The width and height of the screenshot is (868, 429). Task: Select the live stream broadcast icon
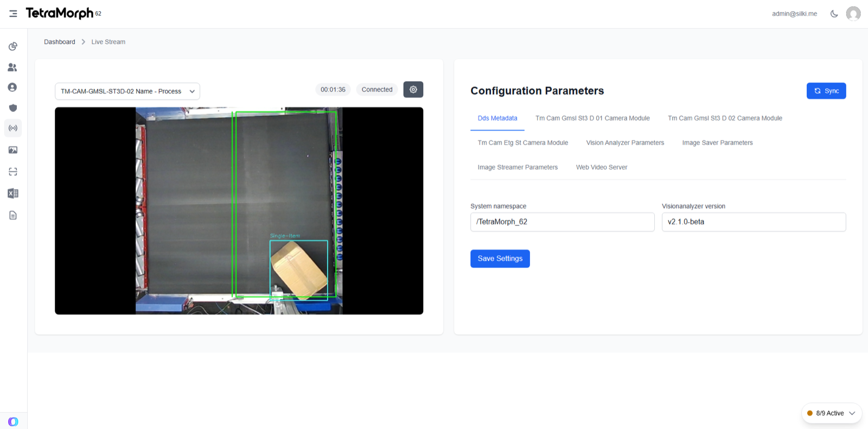13,128
